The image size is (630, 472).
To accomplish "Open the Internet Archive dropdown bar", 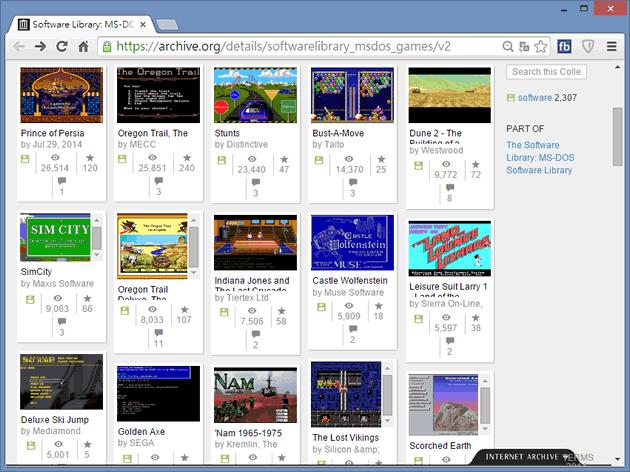I will click(524, 456).
